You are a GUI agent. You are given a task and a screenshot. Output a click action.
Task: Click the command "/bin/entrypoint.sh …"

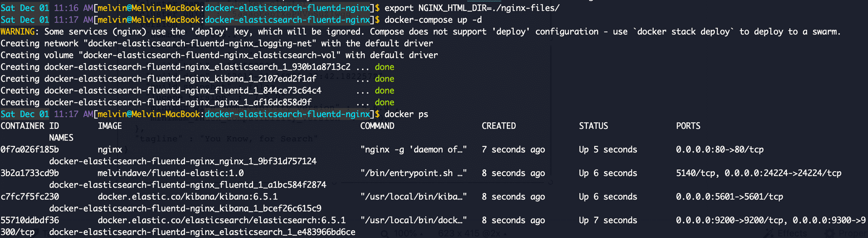click(414, 173)
